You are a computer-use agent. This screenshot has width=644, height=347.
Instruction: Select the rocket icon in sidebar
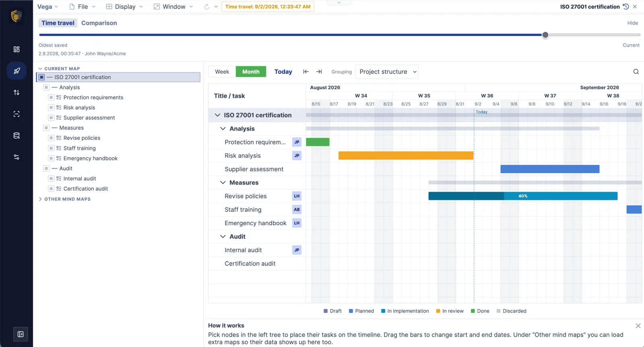[17, 71]
